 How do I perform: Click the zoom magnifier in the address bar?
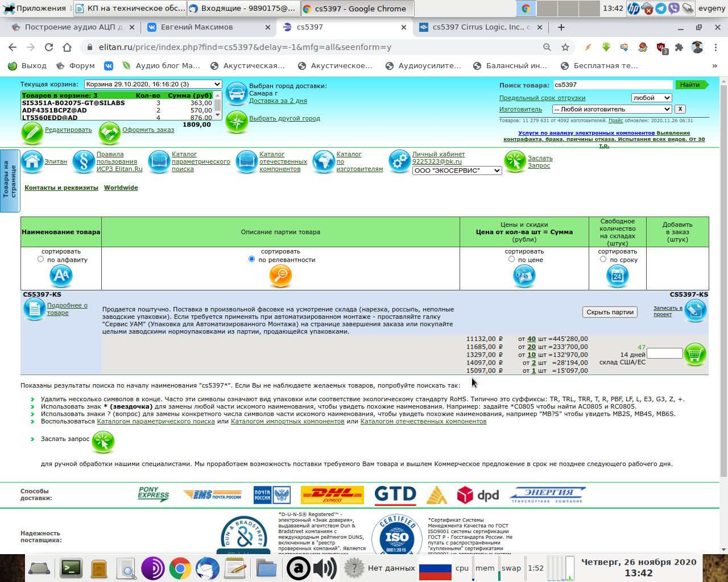coord(547,47)
